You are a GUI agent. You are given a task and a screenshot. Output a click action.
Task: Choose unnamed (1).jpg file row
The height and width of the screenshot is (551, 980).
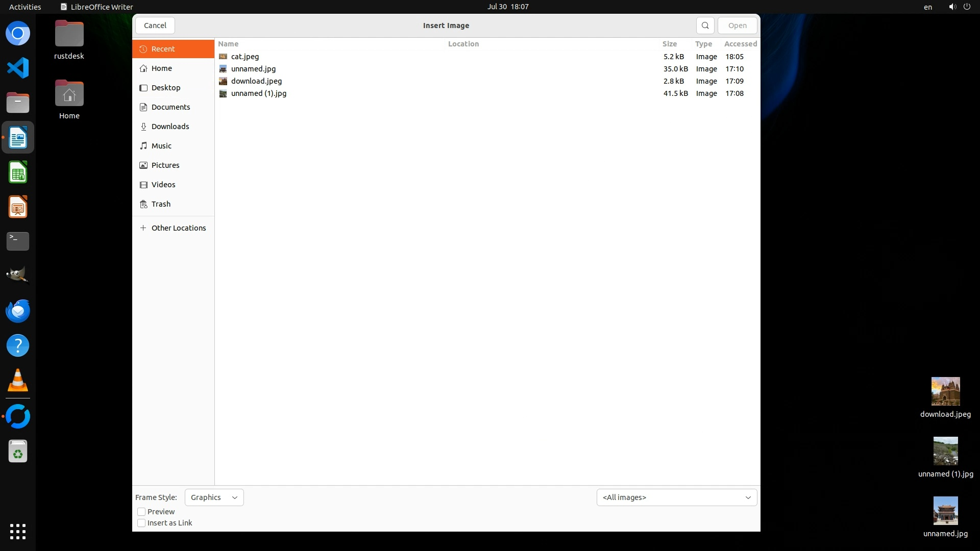pos(258,93)
